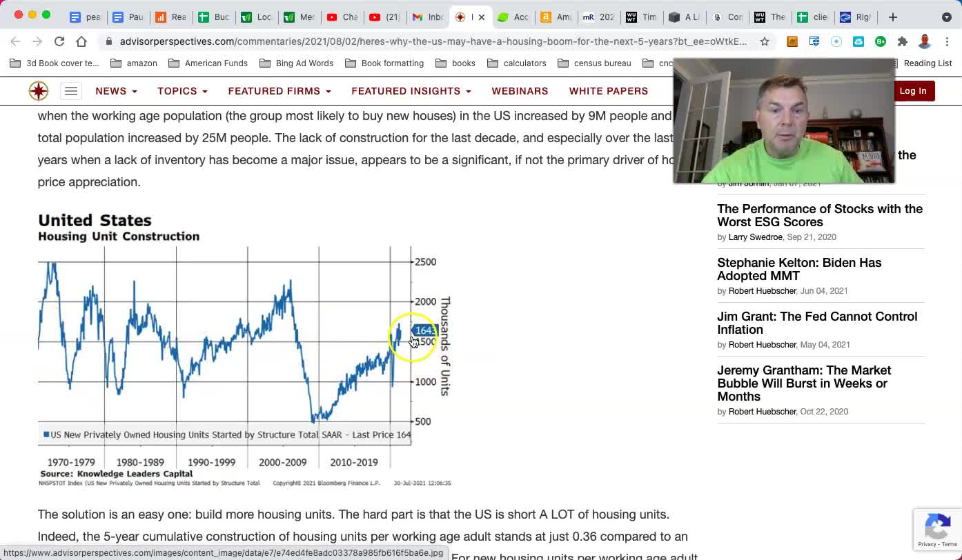
Task: Open the census bureau bookmark folder
Action: point(594,63)
